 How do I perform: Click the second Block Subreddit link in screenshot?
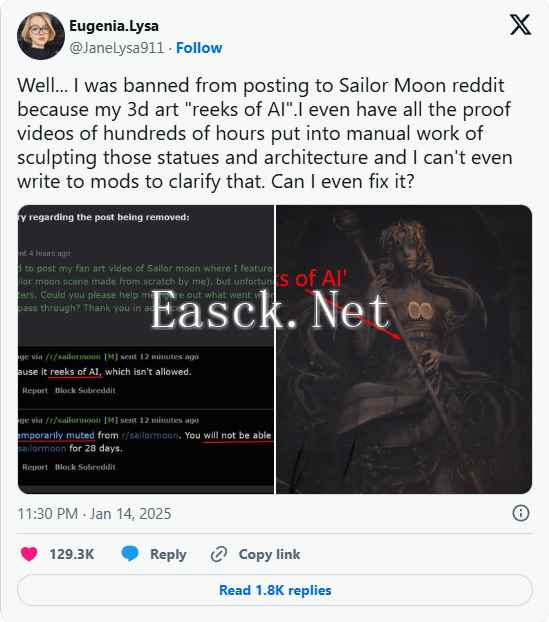tap(85, 467)
